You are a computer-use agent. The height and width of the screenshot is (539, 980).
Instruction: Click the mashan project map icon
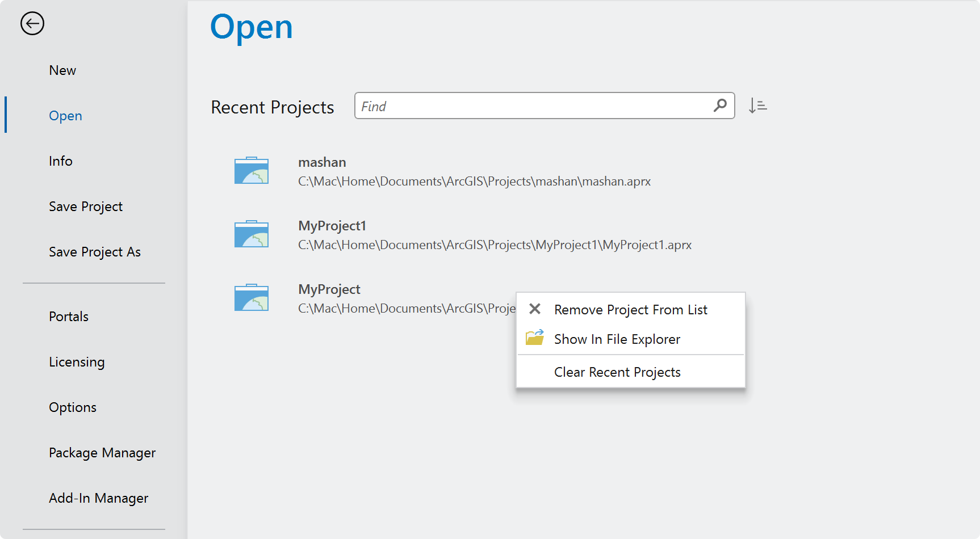[x=252, y=170]
